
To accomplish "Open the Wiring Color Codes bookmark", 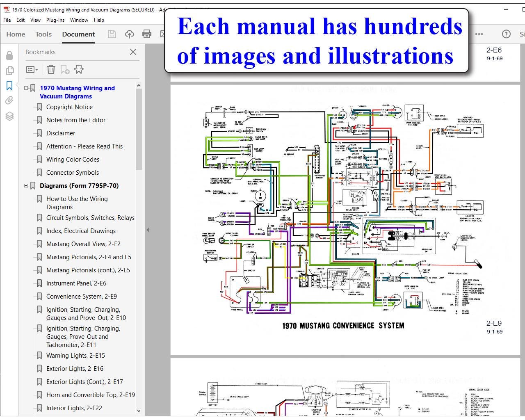I will pos(73,160).
